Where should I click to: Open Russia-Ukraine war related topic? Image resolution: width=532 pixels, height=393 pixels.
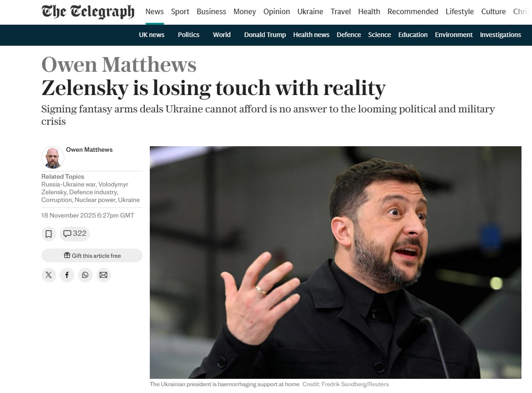(69, 184)
